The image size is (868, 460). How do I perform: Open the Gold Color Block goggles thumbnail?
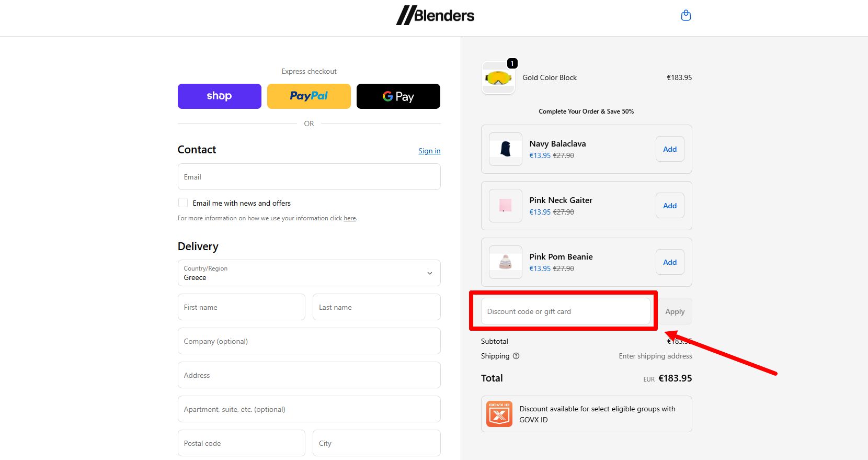[498, 78]
